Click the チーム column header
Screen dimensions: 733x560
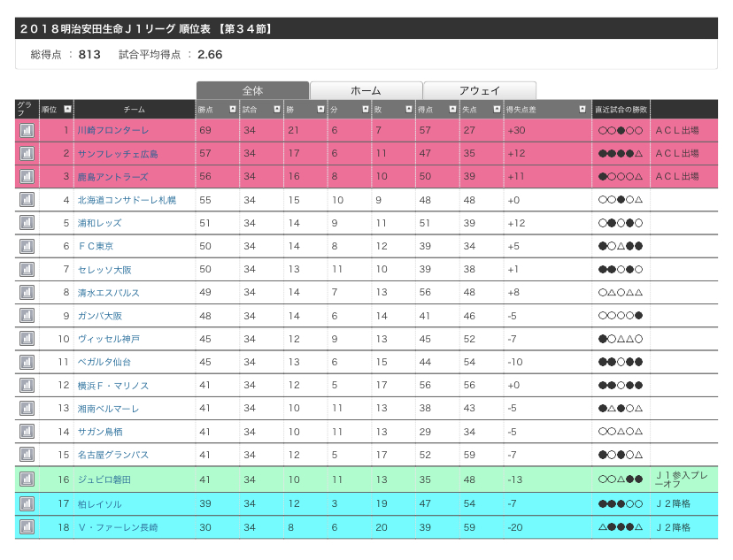pos(135,110)
